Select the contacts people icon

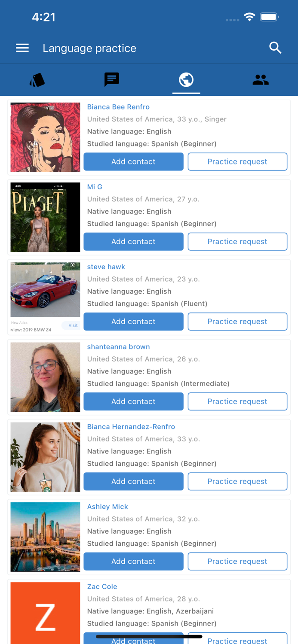tap(261, 80)
